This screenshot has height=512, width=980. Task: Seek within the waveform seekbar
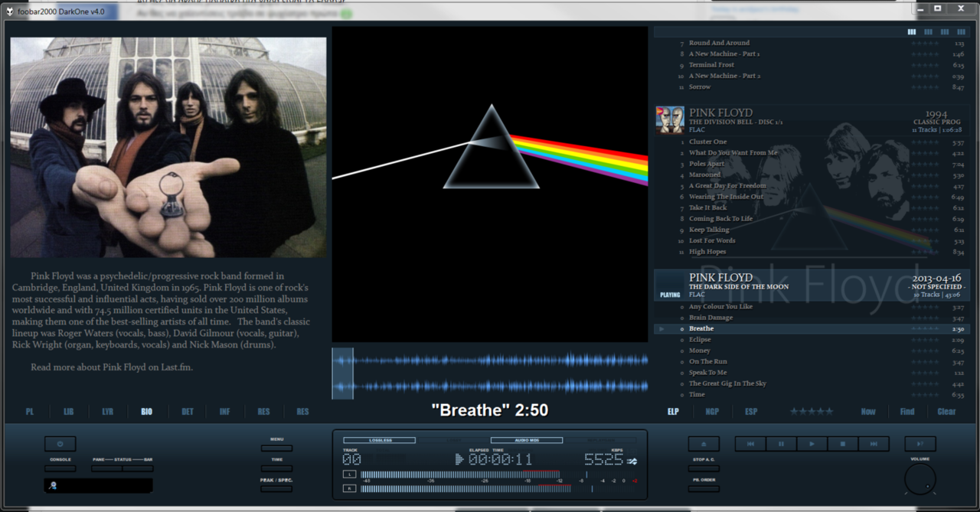point(490,373)
